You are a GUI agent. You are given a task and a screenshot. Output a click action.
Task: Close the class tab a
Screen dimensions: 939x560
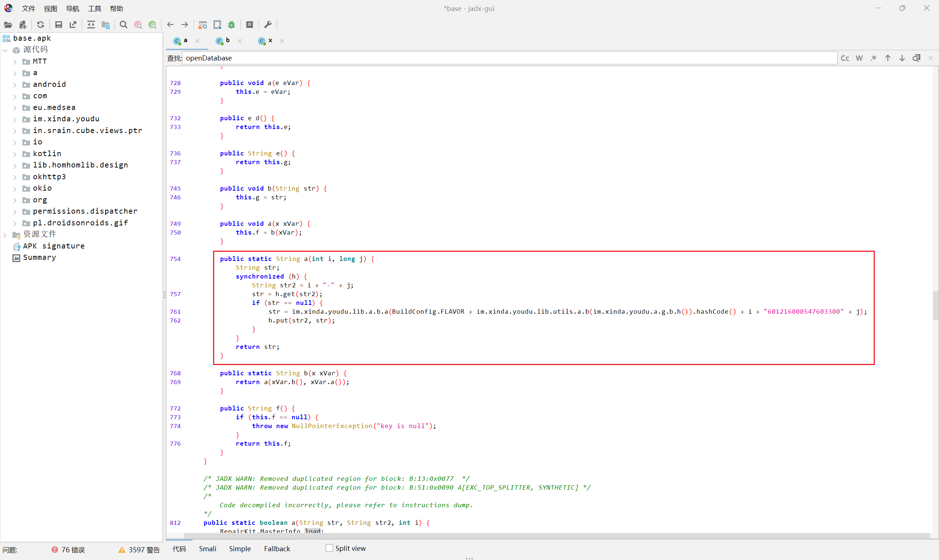pyautogui.click(x=197, y=41)
